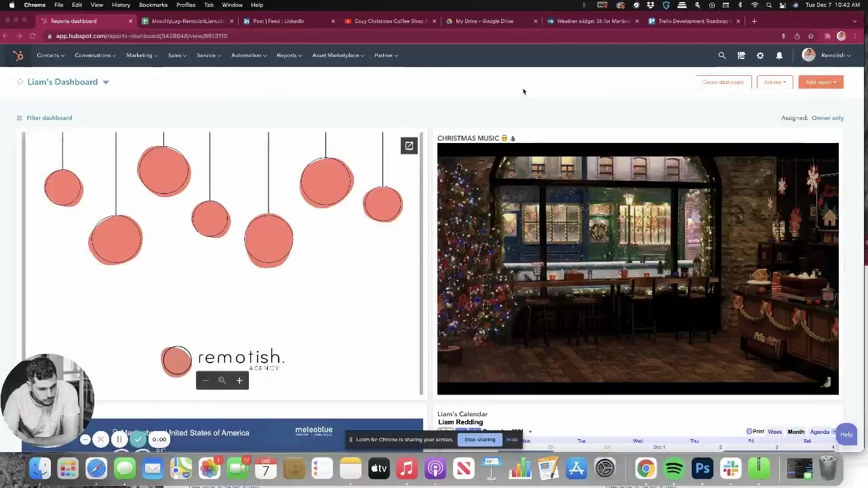
Task: Open Spotify from the Dock
Action: 674,468
